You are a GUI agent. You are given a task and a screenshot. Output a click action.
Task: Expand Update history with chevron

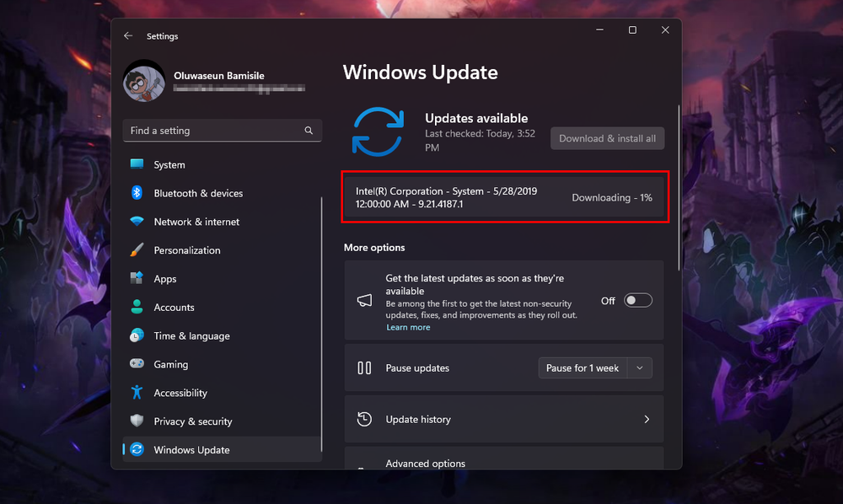tap(647, 419)
